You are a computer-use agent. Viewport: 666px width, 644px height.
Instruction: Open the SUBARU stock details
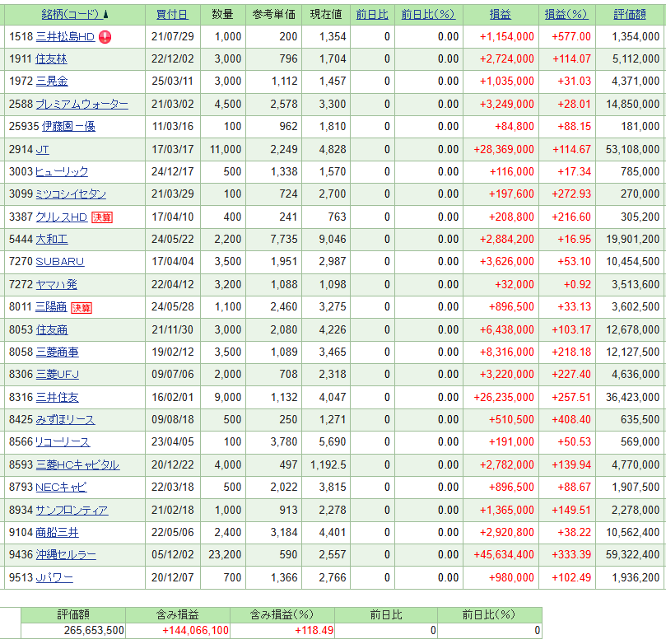tap(59, 262)
